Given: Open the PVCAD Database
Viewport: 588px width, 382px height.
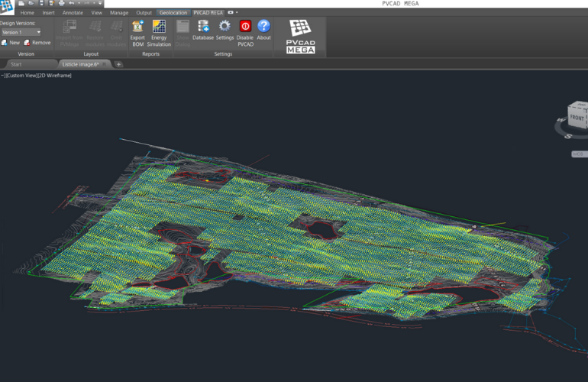Looking at the screenshot, I should [203, 27].
